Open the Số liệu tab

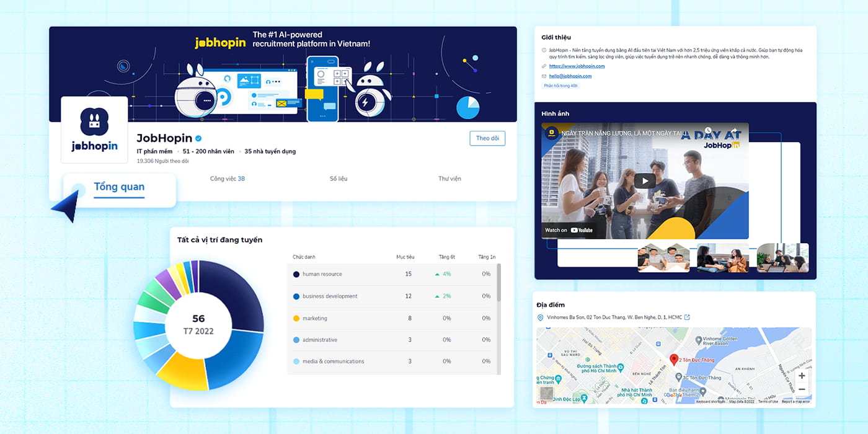tap(339, 179)
